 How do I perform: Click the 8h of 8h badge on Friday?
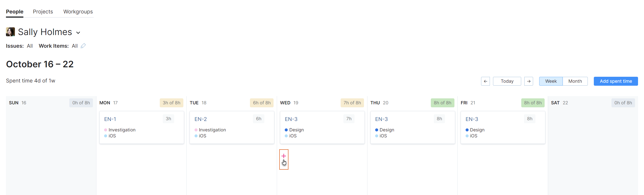pyautogui.click(x=533, y=103)
